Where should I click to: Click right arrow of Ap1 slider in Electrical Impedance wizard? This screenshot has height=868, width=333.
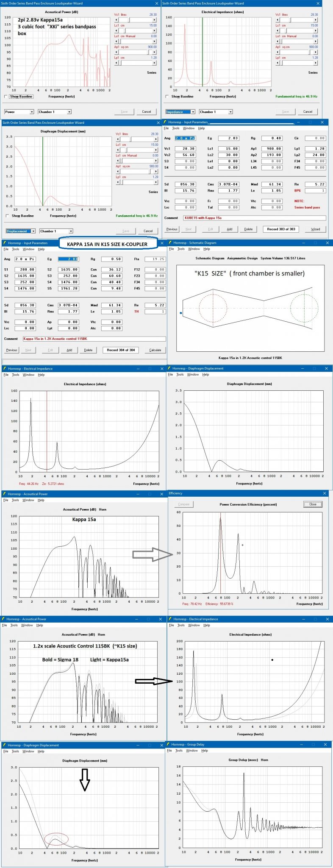[316, 52]
